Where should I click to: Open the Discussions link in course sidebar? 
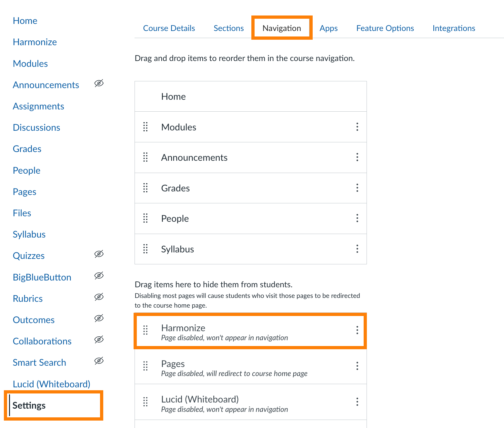point(36,127)
